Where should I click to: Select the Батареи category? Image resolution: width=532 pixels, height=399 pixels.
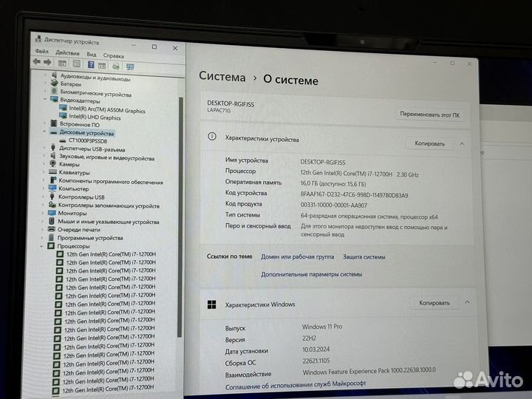tap(71, 83)
